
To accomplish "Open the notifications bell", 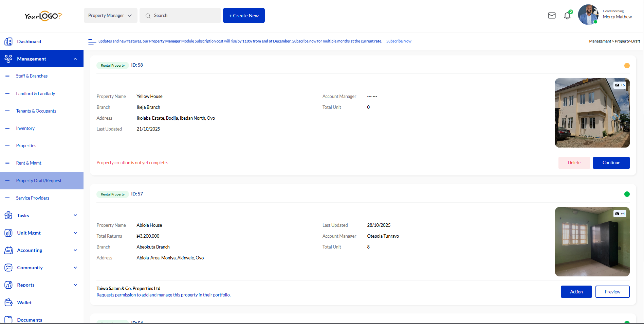I will (567, 16).
